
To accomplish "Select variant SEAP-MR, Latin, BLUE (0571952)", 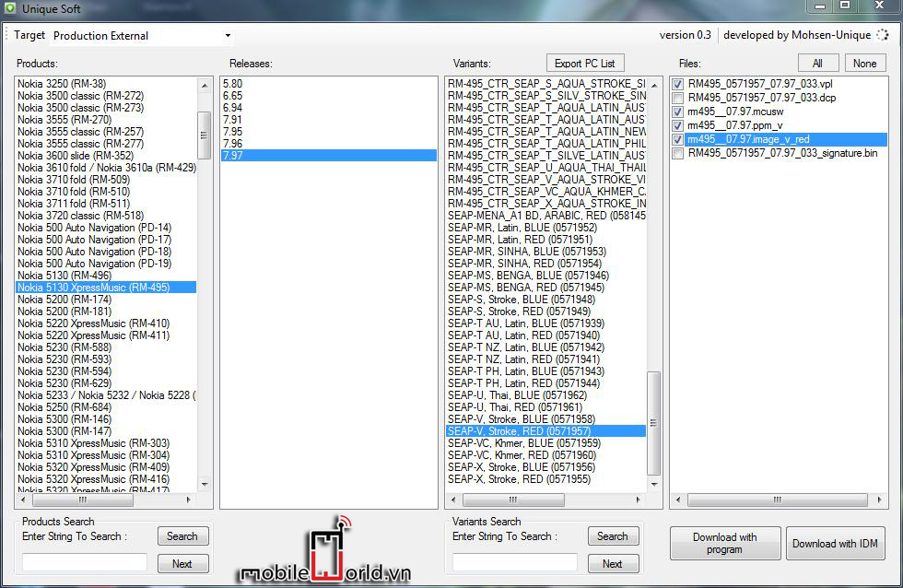I will 545,228.
